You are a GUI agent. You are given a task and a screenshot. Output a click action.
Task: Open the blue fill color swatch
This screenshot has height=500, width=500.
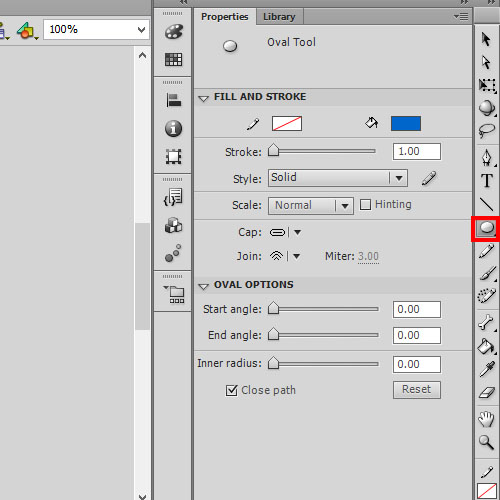(x=406, y=124)
